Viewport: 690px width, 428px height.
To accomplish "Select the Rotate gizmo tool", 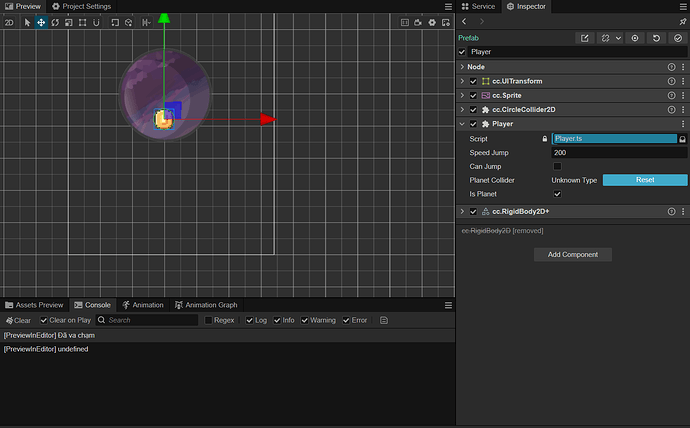I will pyautogui.click(x=55, y=22).
